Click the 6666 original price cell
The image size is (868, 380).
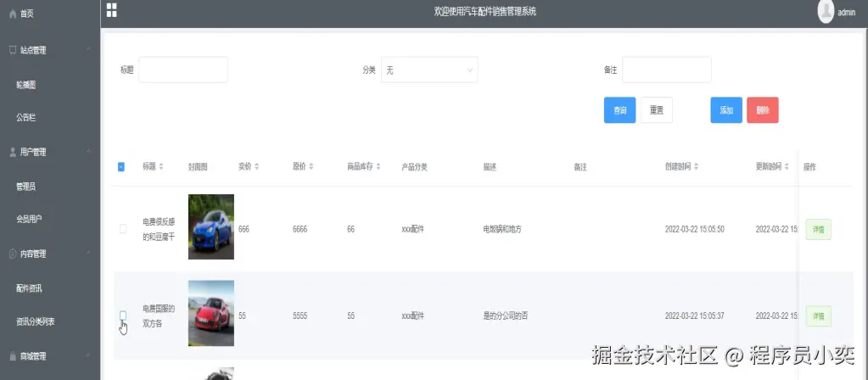point(300,229)
